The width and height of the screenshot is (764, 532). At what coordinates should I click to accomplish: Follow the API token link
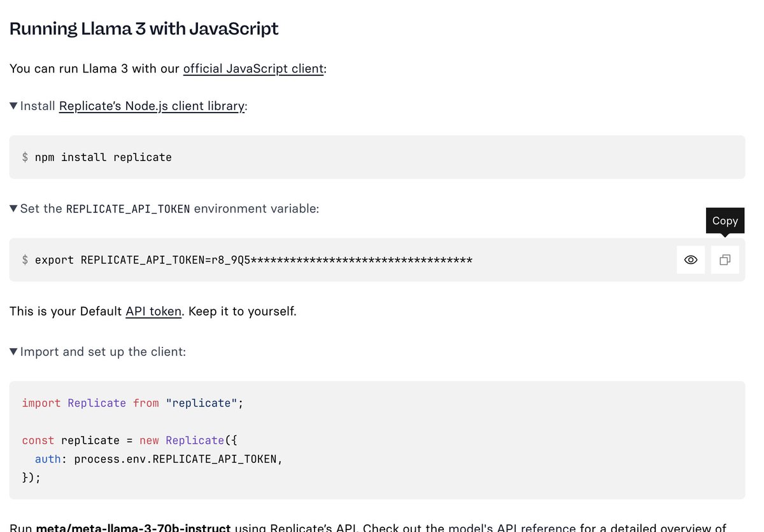pyautogui.click(x=153, y=311)
